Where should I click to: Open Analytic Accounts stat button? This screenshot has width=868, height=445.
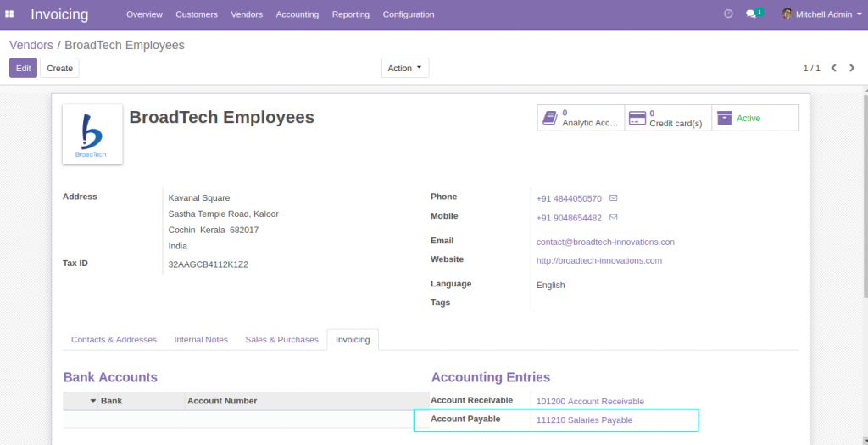[x=581, y=118]
